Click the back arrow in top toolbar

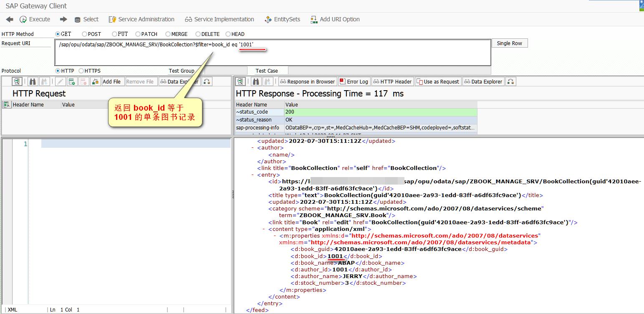(x=10, y=19)
